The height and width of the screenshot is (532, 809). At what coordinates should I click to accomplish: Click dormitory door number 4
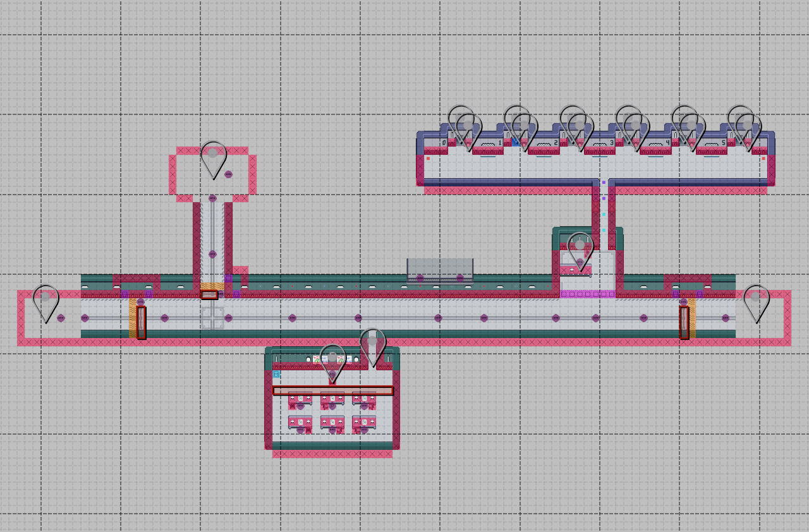(667, 143)
